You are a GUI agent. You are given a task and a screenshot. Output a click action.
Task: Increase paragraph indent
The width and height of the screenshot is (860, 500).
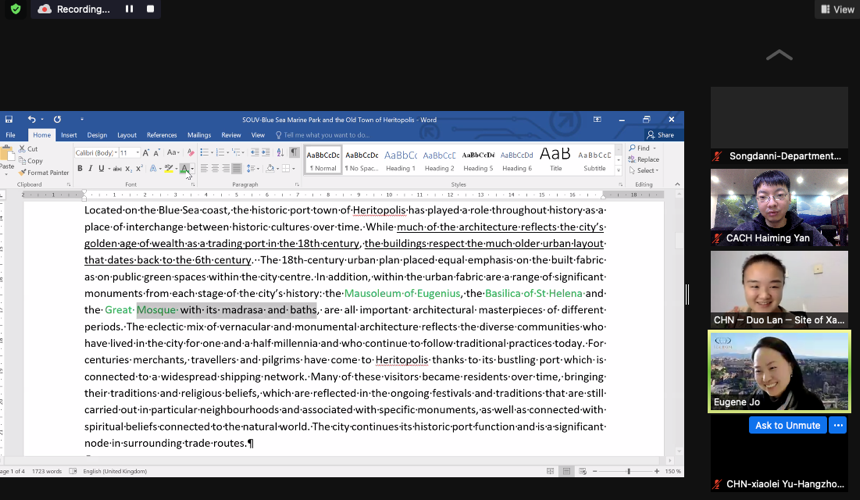tap(265, 152)
